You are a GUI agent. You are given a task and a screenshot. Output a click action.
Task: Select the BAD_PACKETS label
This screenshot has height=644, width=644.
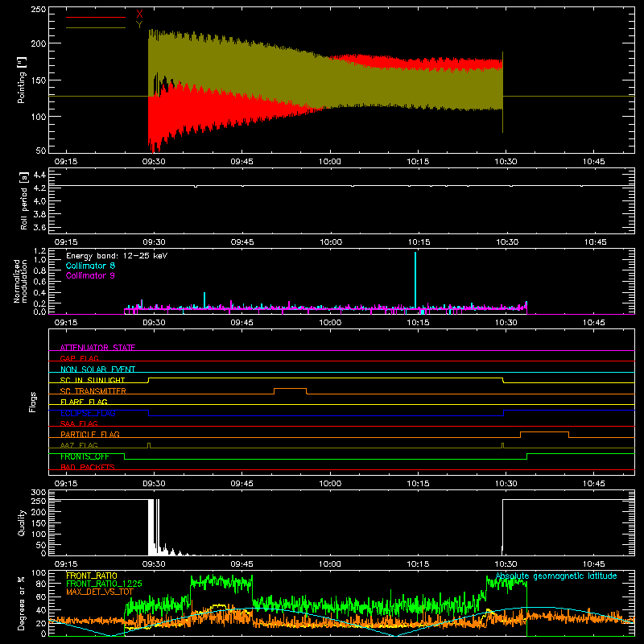88,467
